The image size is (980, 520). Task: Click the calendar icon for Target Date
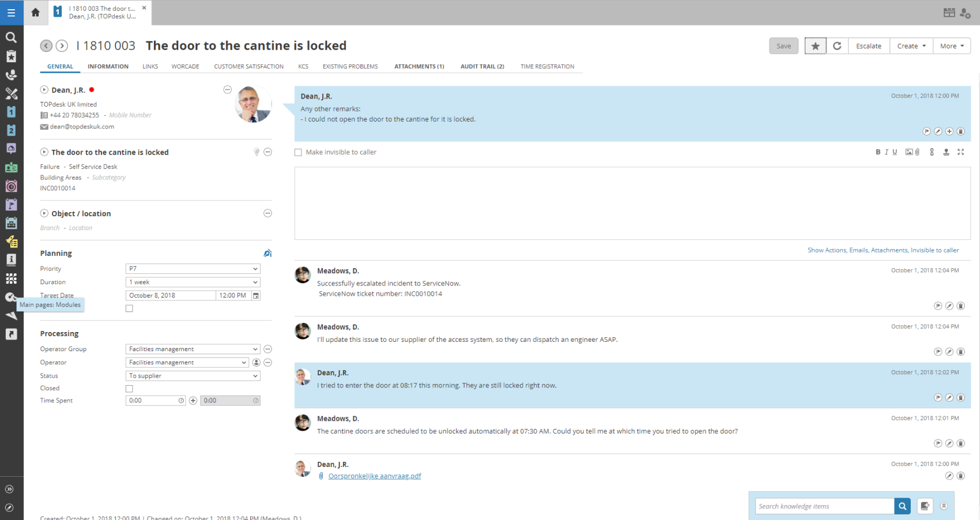click(x=256, y=296)
